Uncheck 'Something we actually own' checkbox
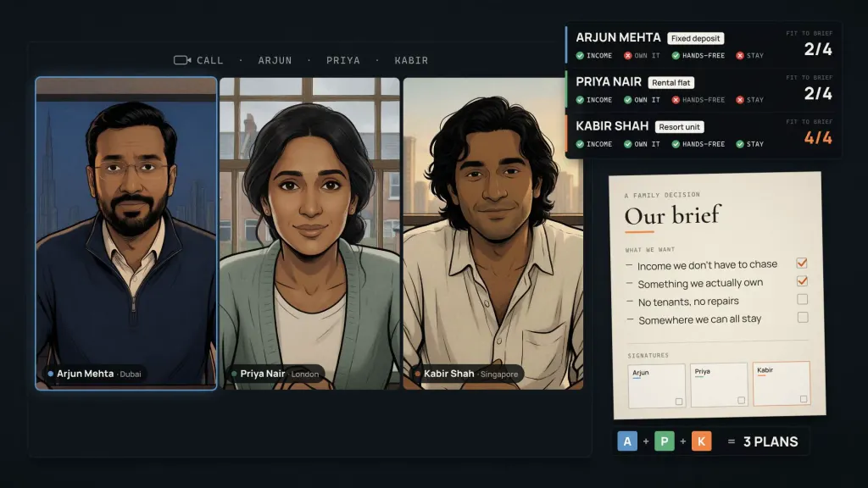Screen dimensions: 868x488 802,281
